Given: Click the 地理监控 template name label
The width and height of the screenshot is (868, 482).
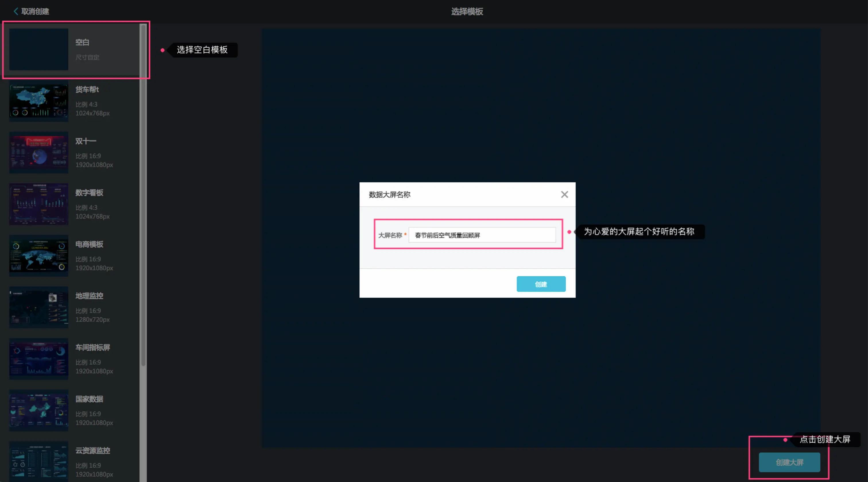Looking at the screenshot, I should 89,296.
